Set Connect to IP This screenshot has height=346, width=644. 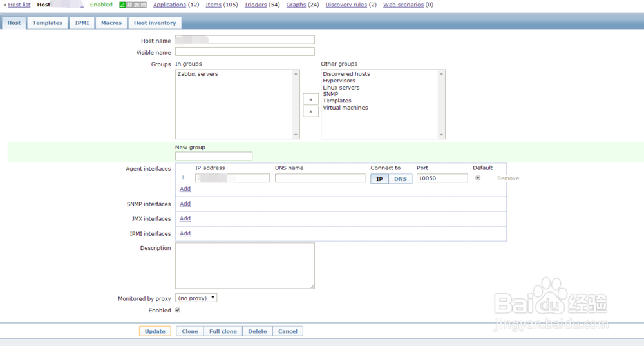379,178
